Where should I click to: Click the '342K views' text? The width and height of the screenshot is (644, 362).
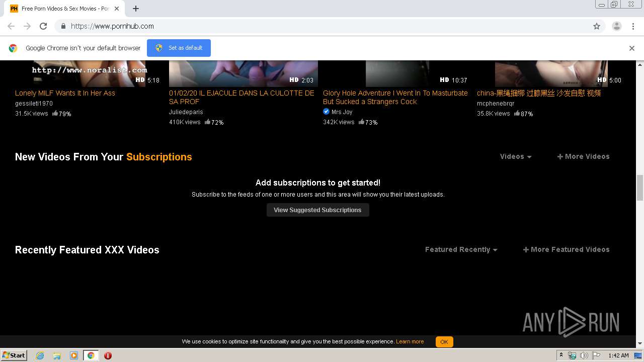coord(339,122)
